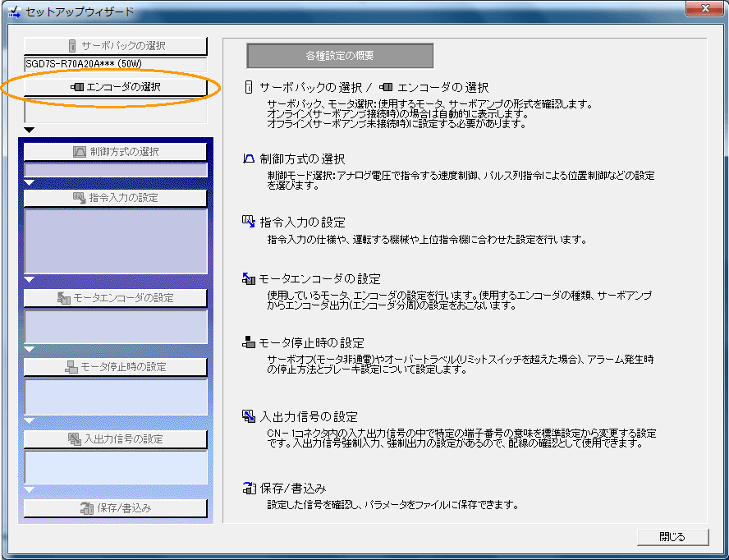The width and height of the screenshot is (729, 560).
Task: Click the モータエンコーダの設定 icon in the overview
Action: tap(249, 279)
